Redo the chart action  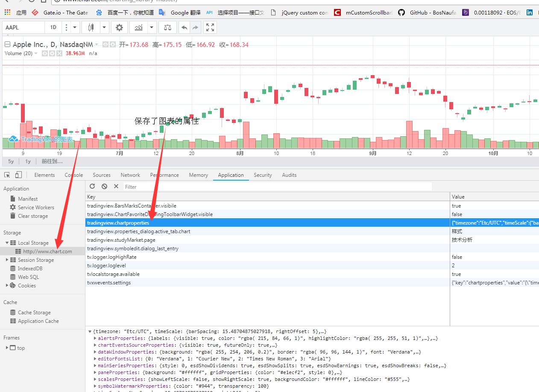point(195,27)
